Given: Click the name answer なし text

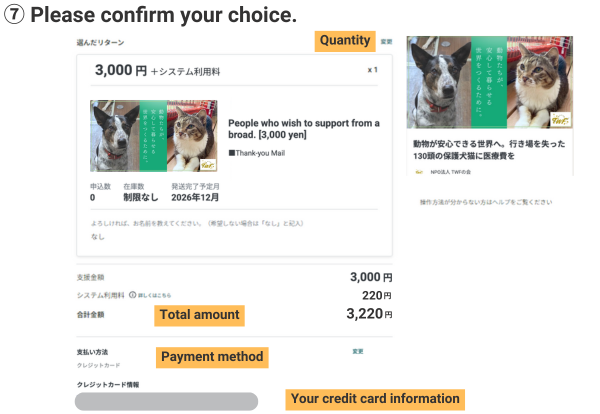Looking at the screenshot, I should (x=97, y=237).
